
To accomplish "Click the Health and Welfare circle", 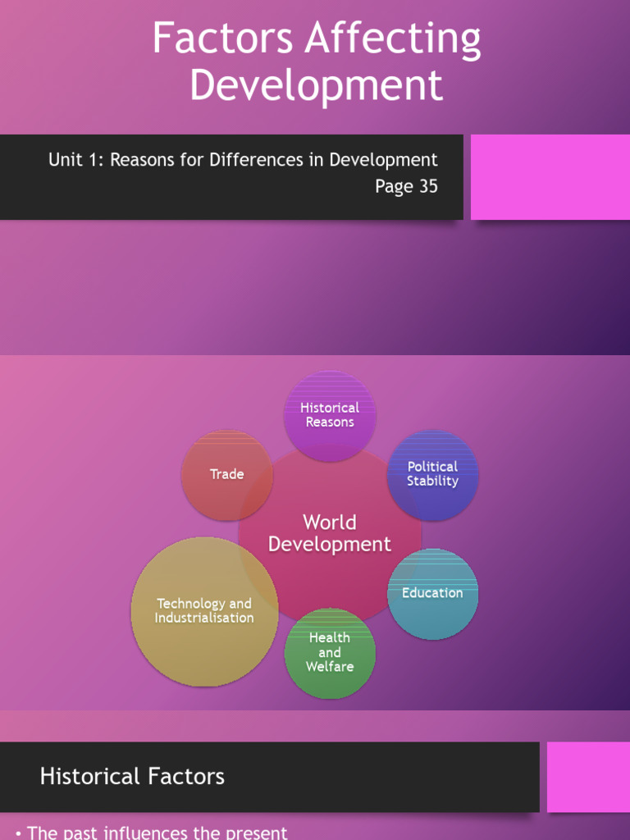I will tap(330, 653).
